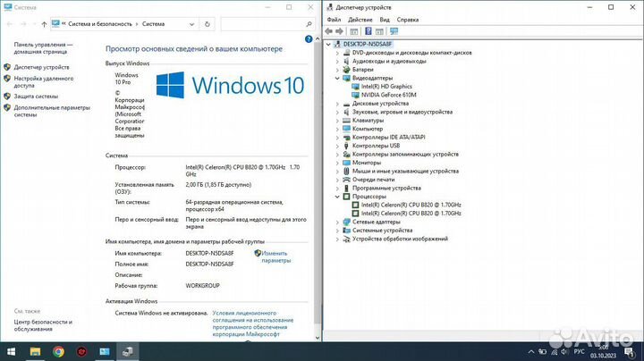Open Защита системы link
The width and height of the screenshot is (644, 361).
click(x=36, y=97)
